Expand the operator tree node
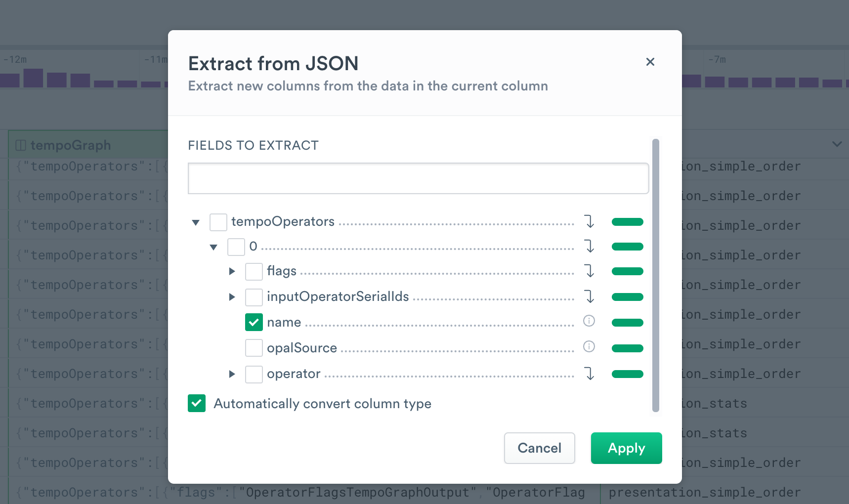 [x=232, y=374]
